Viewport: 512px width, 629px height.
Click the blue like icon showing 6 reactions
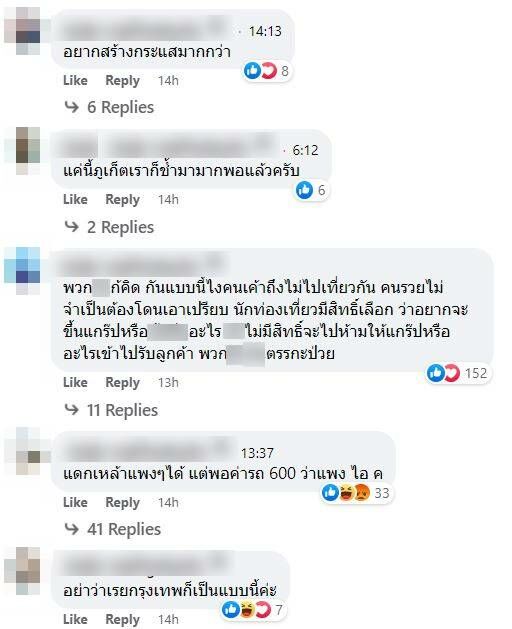[304, 190]
